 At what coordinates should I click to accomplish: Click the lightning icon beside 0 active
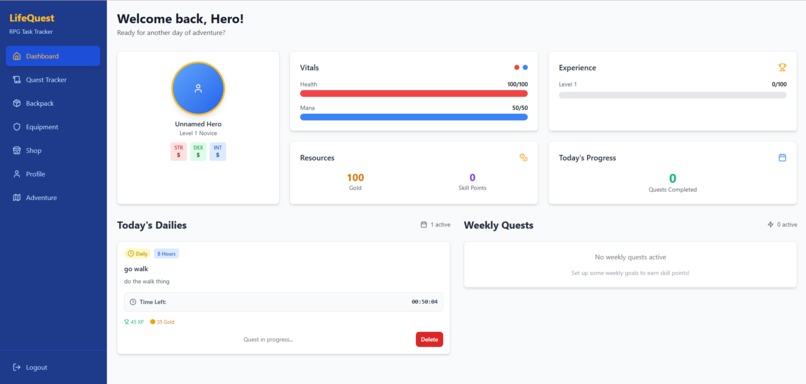pos(770,225)
